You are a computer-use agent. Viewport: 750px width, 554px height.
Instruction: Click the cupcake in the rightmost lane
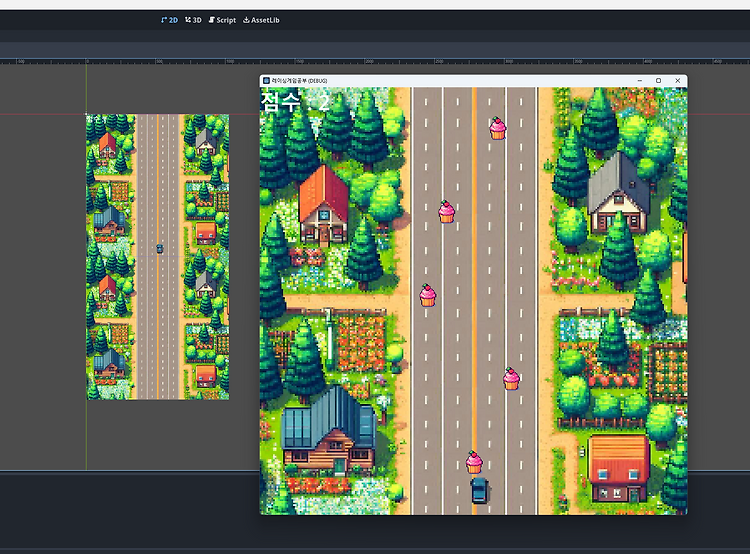(x=511, y=378)
